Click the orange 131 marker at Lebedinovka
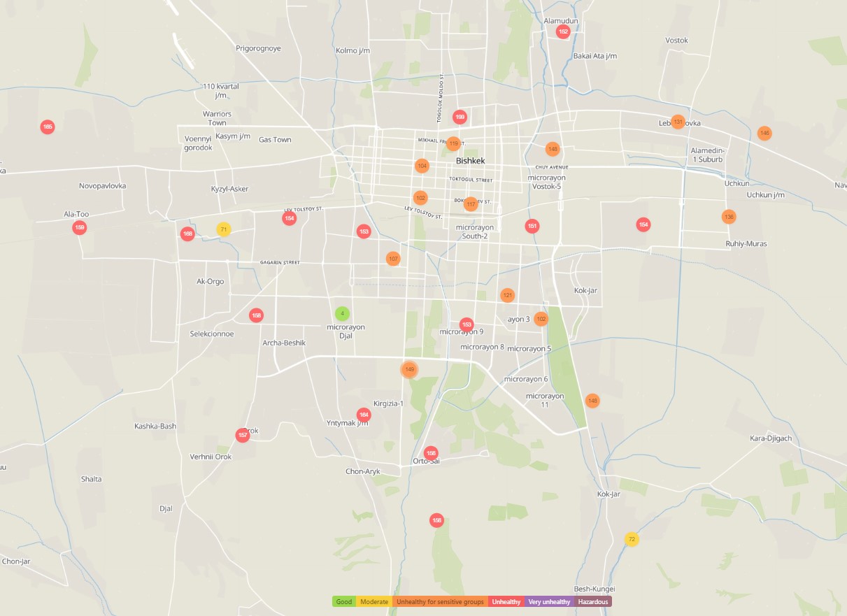The image size is (847, 616). tap(677, 122)
